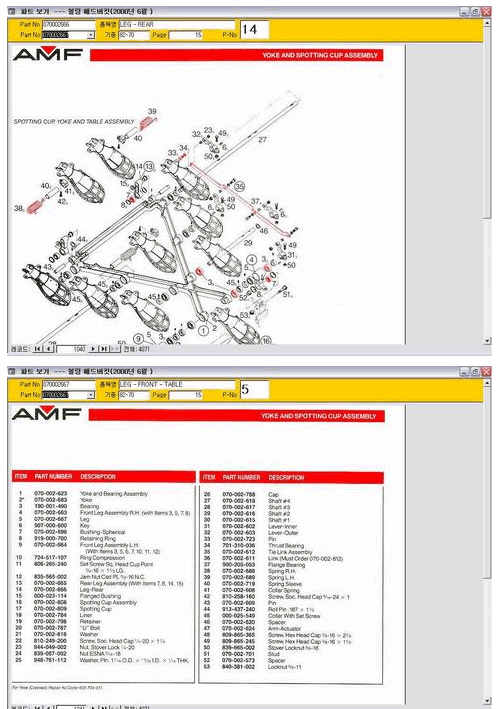This screenshot has height=709, width=504.
Task: Open the system menu icon of LEG - FRONT - TABLE window
Action: coord(12,371)
